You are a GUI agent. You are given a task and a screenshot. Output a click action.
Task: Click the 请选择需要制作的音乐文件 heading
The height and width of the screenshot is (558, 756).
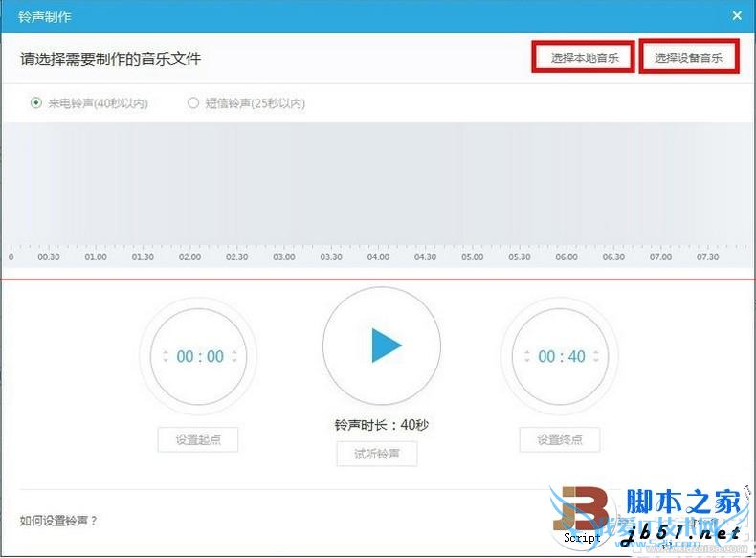110,58
